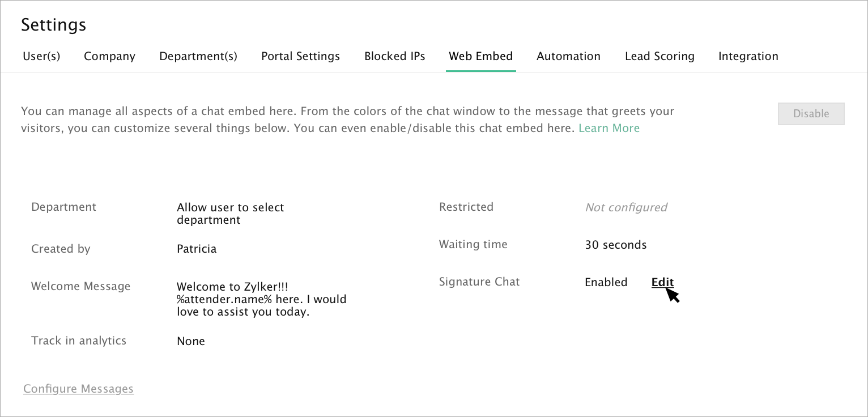Image resolution: width=868 pixels, height=417 pixels.
Task: Open the Lead Scoring tab
Action: [x=659, y=57]
